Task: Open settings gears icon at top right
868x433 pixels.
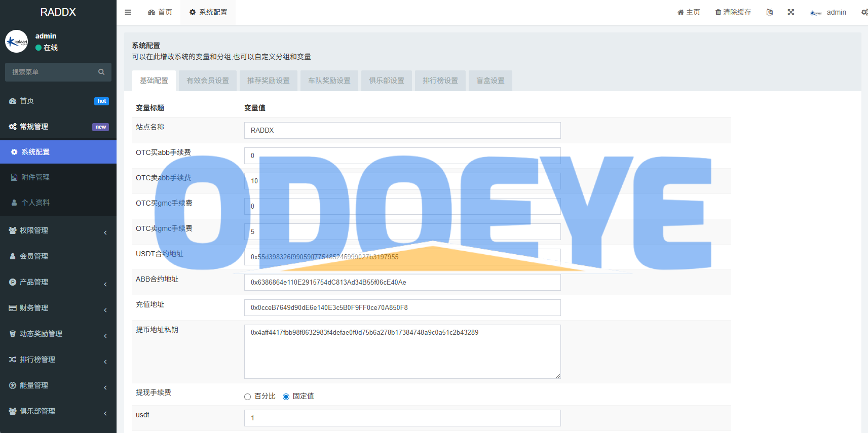Action: point(864,12)
